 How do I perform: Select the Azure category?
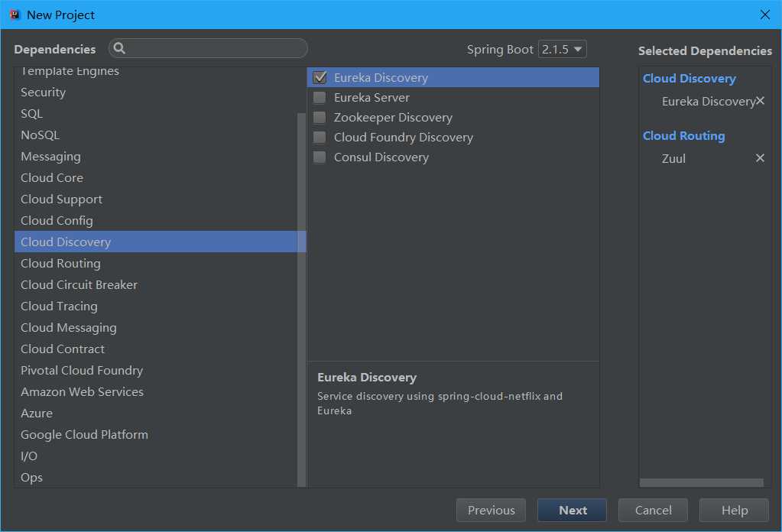156,414
